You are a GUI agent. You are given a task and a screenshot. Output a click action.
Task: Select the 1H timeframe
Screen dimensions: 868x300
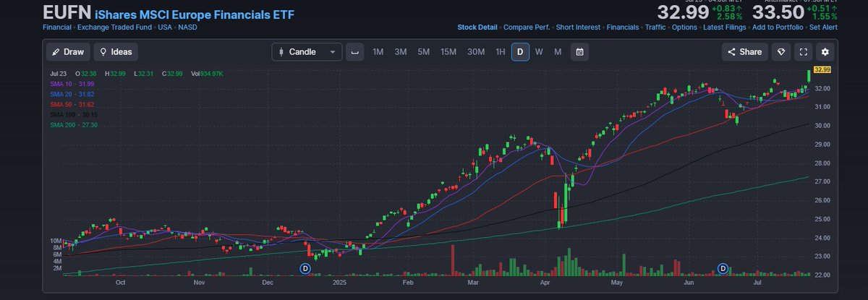click(x=500, y=52)
